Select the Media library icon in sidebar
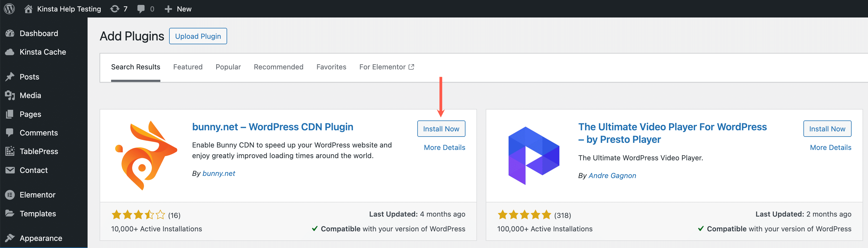Screen dimensions: 868x248 [x=10, y=95]
